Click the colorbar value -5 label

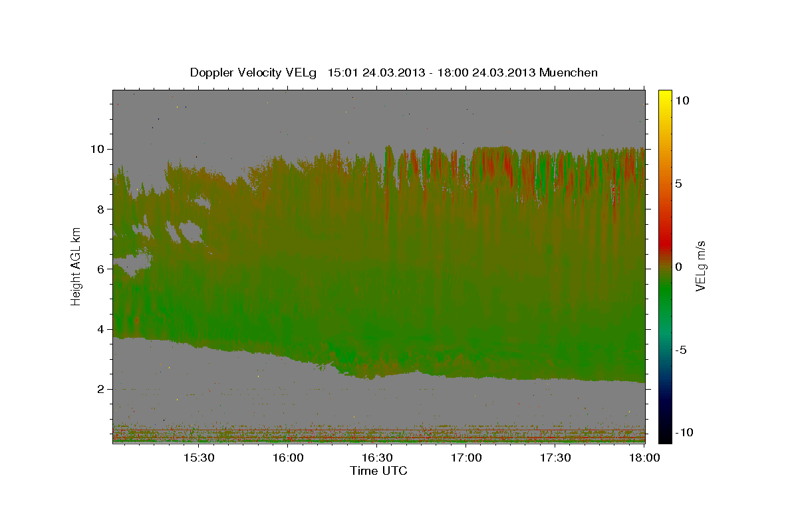point(682,349)
